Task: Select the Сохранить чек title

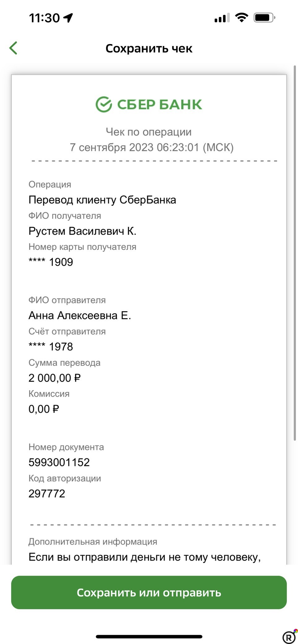Action: [149, 48]
